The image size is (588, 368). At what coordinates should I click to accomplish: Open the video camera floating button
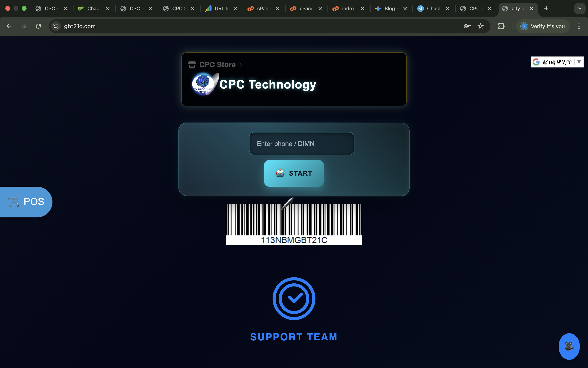569,346
